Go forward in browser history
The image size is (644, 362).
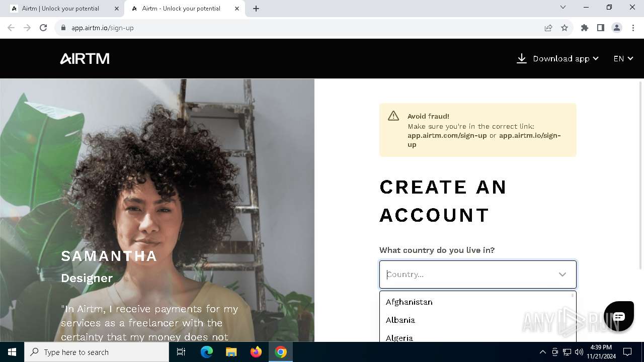(27, 28)
